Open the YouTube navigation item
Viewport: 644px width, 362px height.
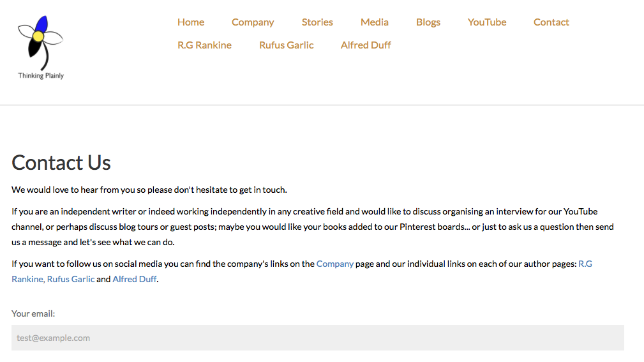(487, 22)
